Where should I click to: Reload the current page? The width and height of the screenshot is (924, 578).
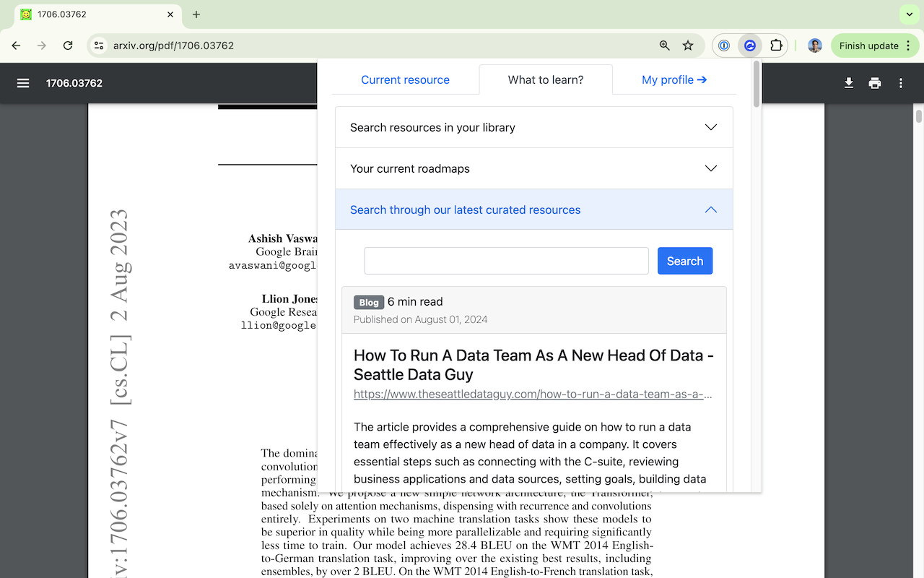[68, 45]
